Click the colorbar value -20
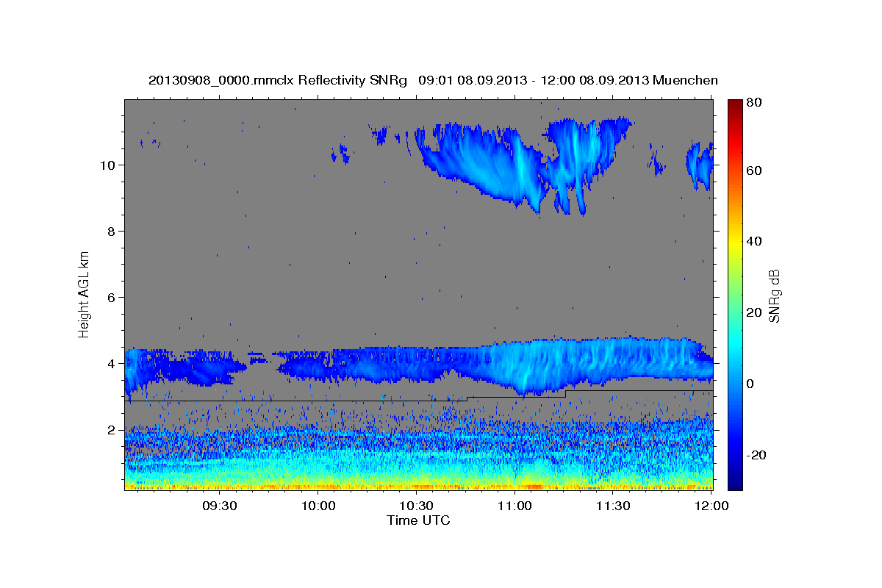This screenshot has width=882, height=588. coord(756,455)
